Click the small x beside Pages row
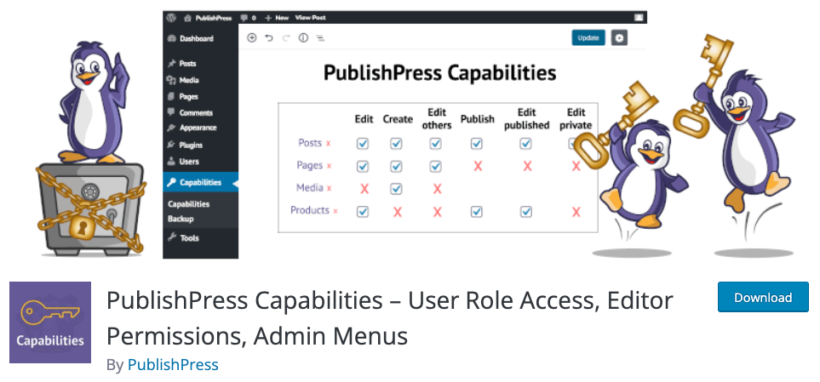This screenshot has height=382, width=820. 329,166
